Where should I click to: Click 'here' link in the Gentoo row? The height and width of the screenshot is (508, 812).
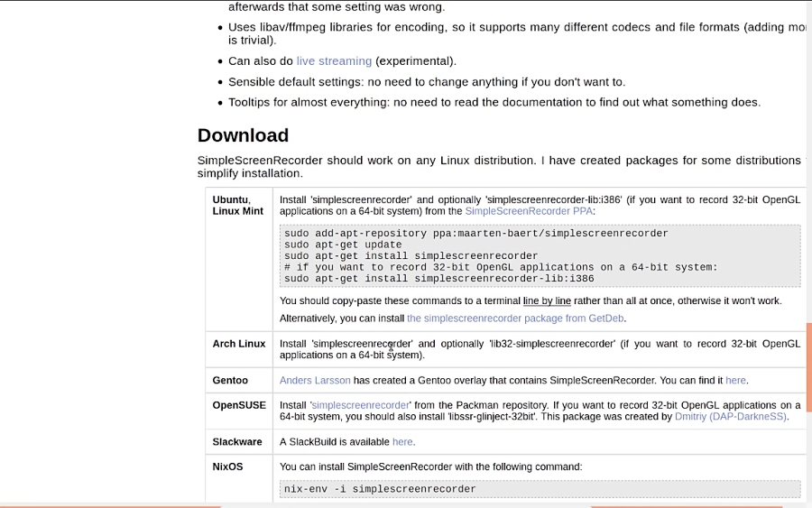click(x=735, y=381)
